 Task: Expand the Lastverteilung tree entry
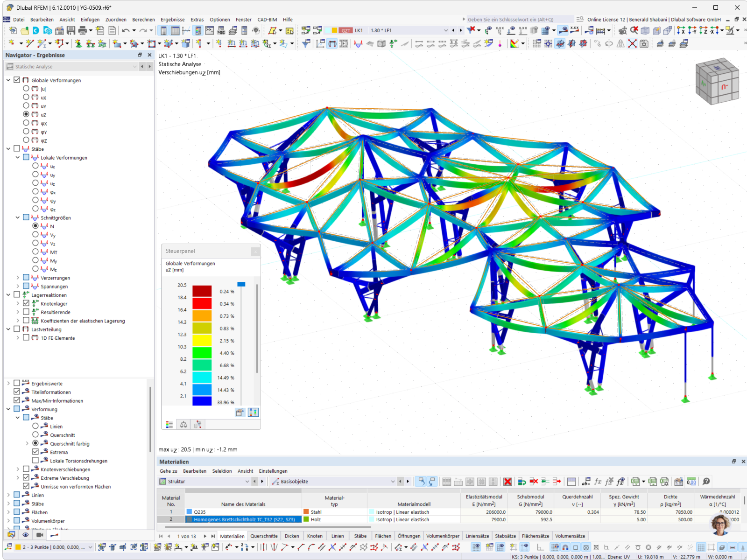click(8, 329)
